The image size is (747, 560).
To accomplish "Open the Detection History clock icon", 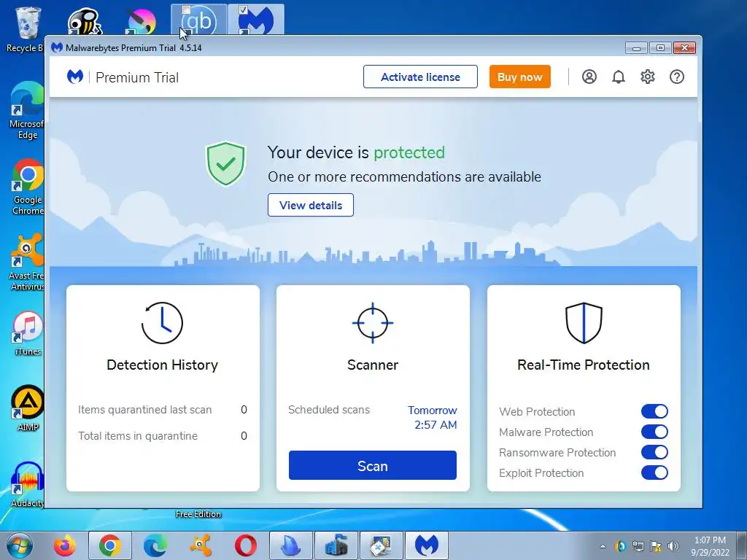I will point(162,323).
